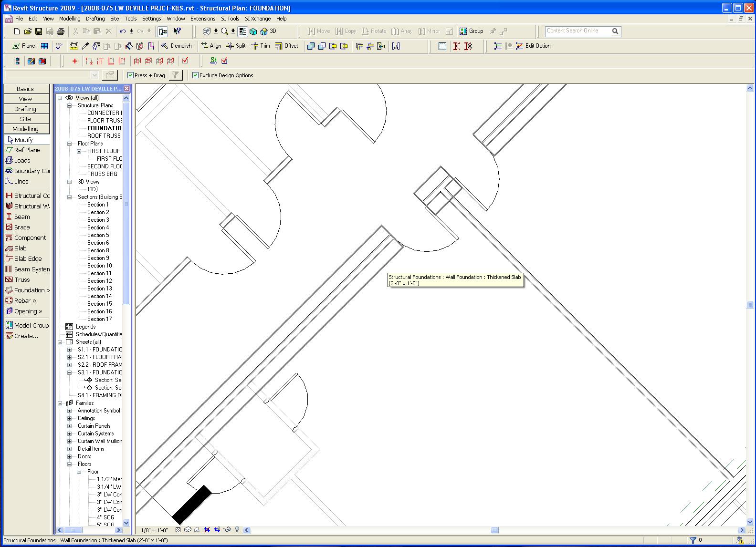
Task: Select the Beam tool in design bar
Action: coord(21,217)
